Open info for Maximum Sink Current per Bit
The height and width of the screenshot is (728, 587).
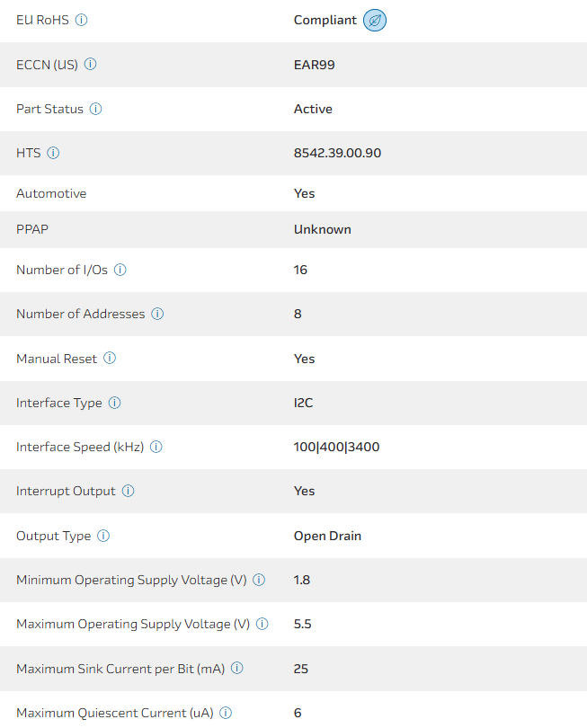point(237,669)
